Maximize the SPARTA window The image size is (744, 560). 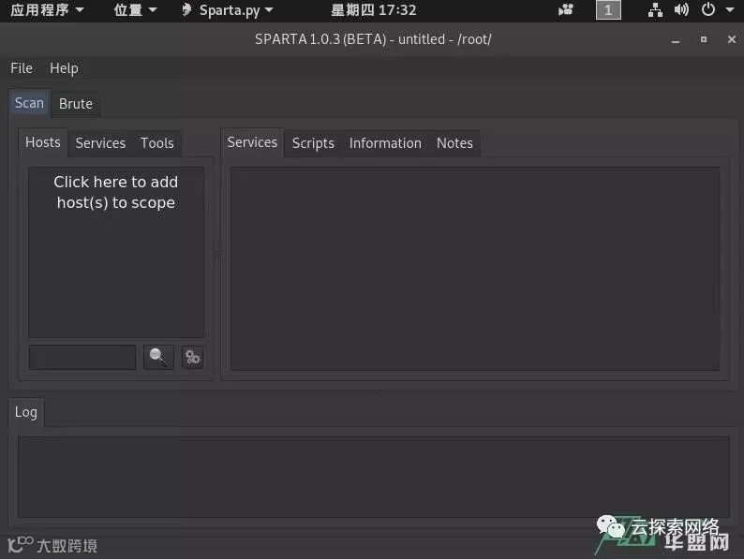[704, 40]
